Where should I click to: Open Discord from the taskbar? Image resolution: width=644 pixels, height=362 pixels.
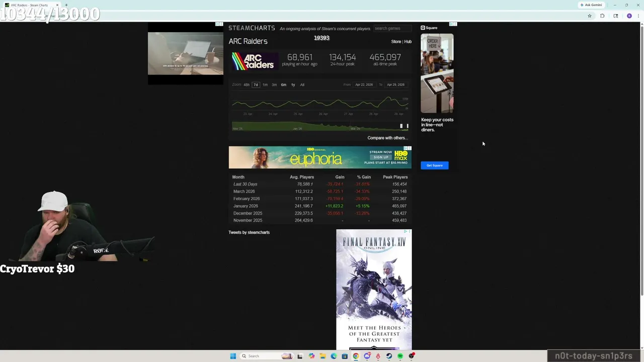tap(367, 356)
